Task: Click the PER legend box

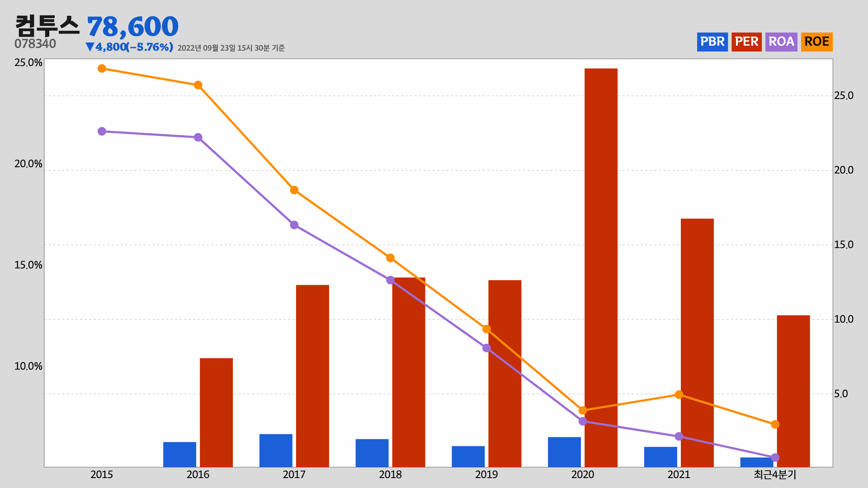Action: (x=746, y=42)
